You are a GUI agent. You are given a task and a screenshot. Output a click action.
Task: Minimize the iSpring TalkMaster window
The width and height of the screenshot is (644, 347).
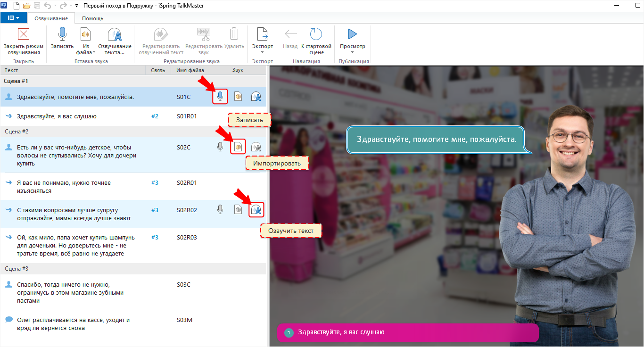coord(618,5)
